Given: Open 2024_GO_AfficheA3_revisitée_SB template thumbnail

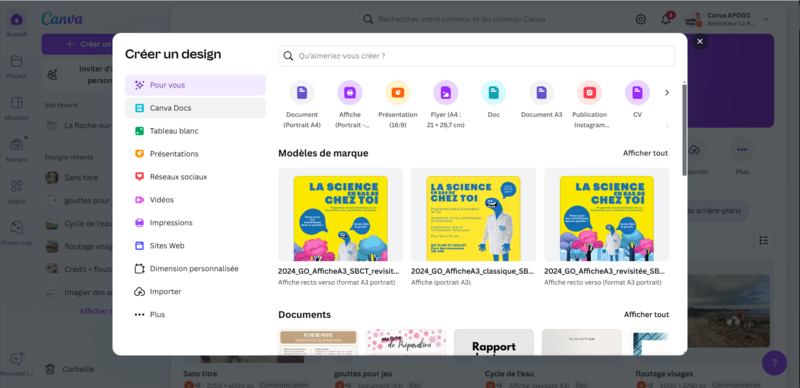Looking at the screenshot, I should pyautogui.click(x=607, y=214).
